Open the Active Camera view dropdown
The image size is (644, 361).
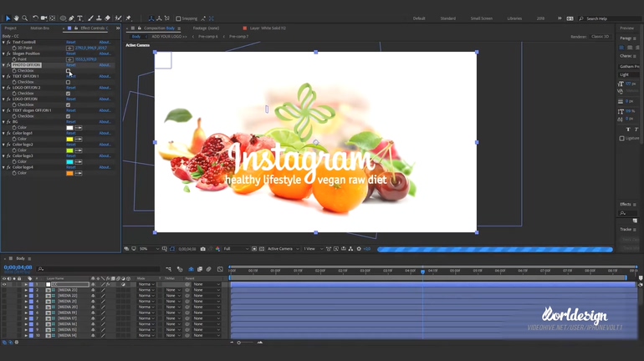point(284,249)
